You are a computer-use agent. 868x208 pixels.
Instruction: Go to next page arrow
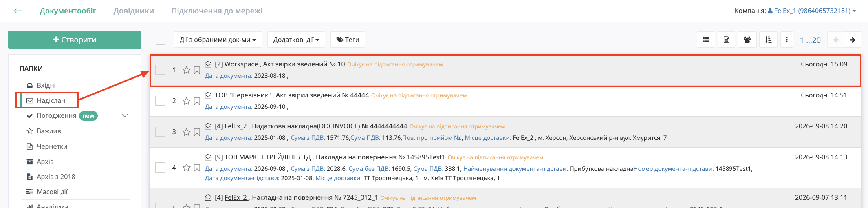[853, 40]
